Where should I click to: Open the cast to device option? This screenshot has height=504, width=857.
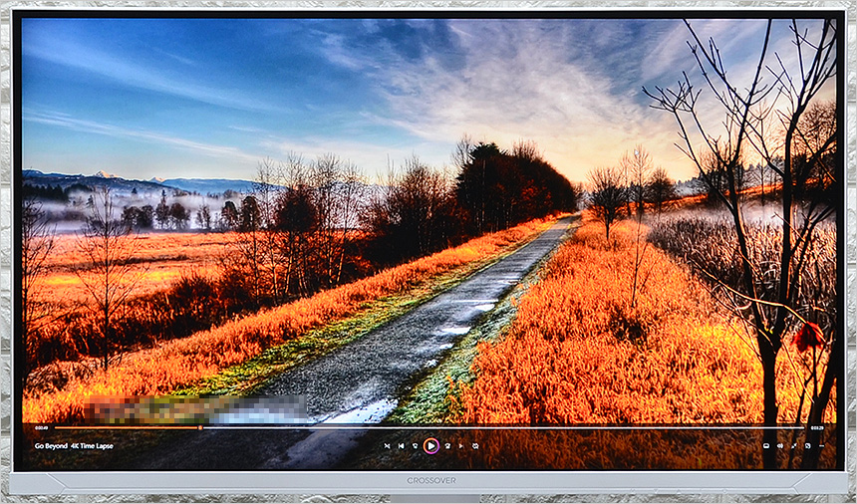[766, 446]
